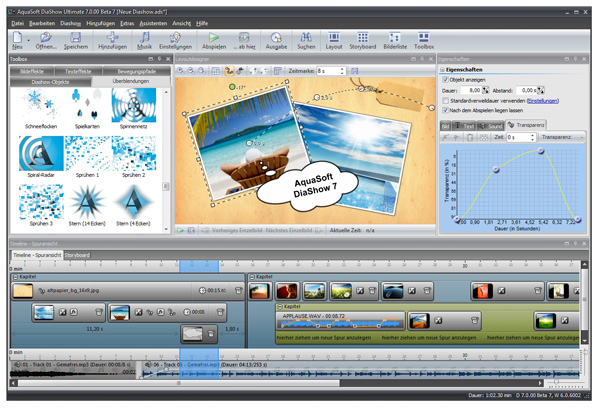Toggle the 'Objekt anzeigen' checkbox
The image size is (600, 409).
point(445,79)
